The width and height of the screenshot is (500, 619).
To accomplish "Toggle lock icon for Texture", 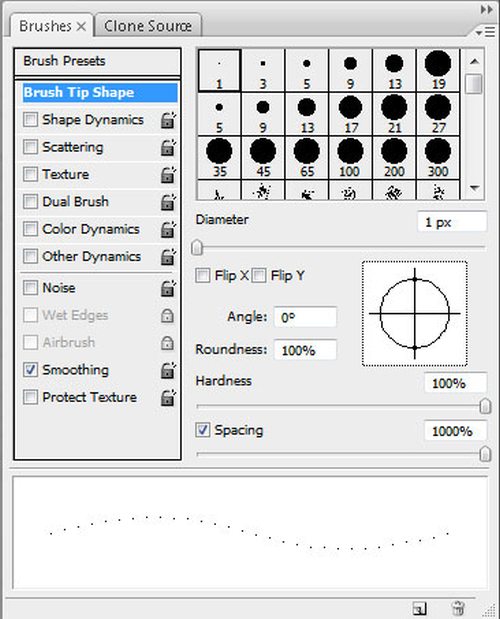I will click(168, 175).
